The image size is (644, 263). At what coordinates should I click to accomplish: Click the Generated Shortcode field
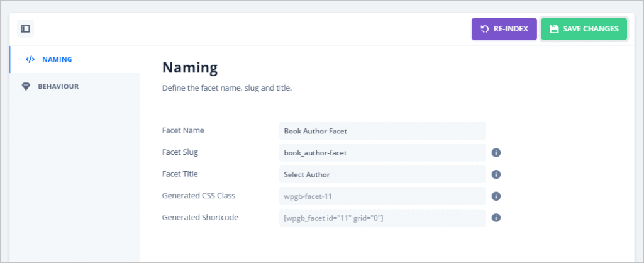(382, 218)
